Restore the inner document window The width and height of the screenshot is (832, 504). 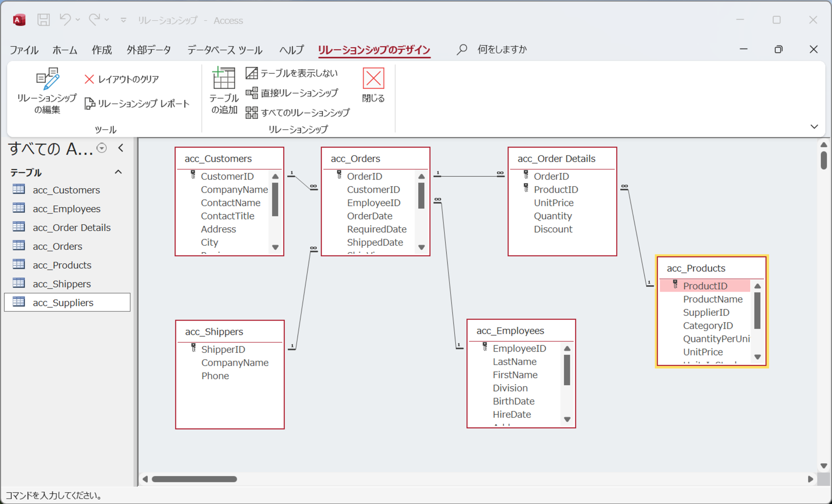[779, 49]
